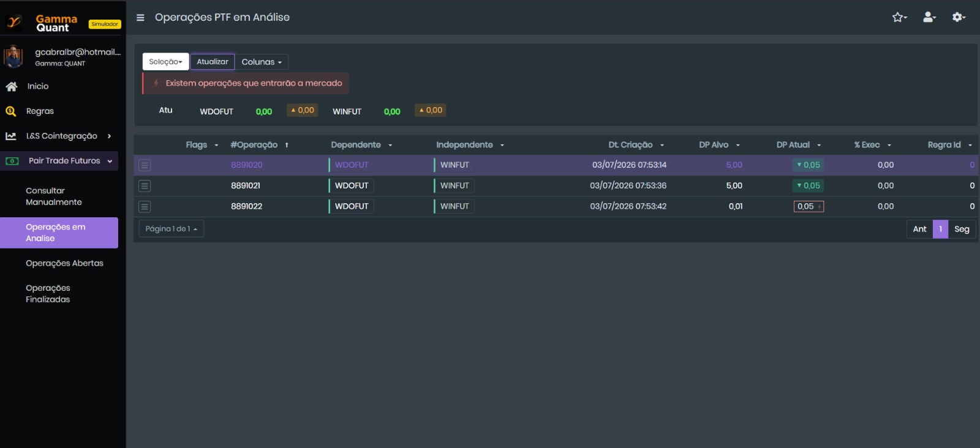Open the Dt. Criação column dropdown
The width and height of the screenshot is (980, 448).
tap(662, 146)
